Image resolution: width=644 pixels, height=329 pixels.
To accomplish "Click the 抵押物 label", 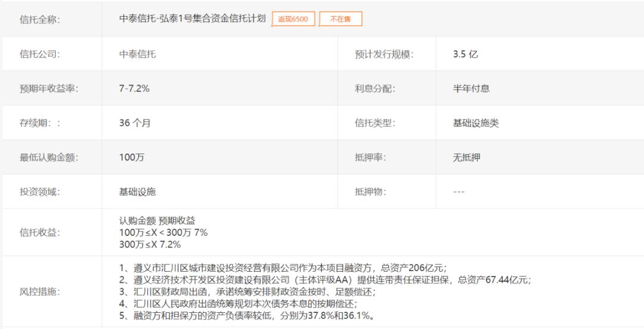I will (370, 192).
